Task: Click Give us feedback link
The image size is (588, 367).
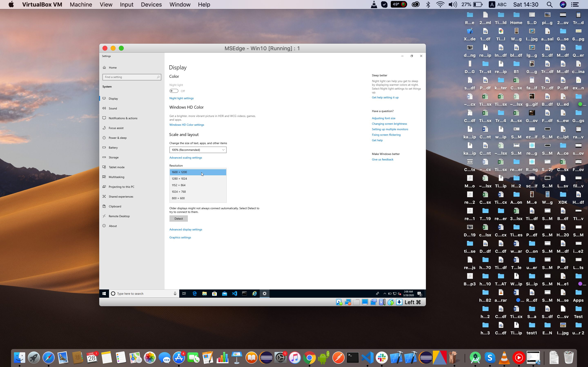Action: pyautogui.click(x=383, y=159)
